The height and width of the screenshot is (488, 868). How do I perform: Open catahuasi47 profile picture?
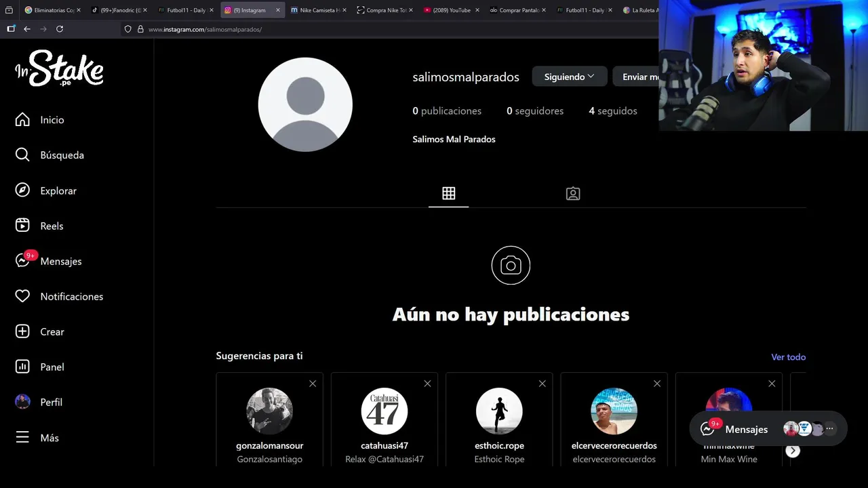[384, 411]
